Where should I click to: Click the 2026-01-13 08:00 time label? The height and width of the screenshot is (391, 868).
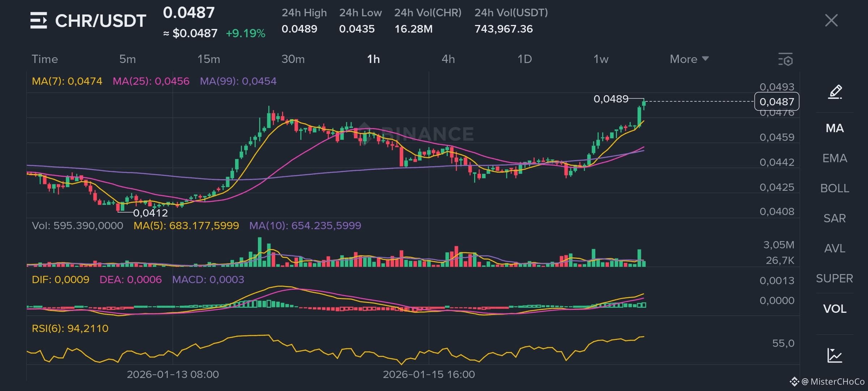[x=173, y=374]
